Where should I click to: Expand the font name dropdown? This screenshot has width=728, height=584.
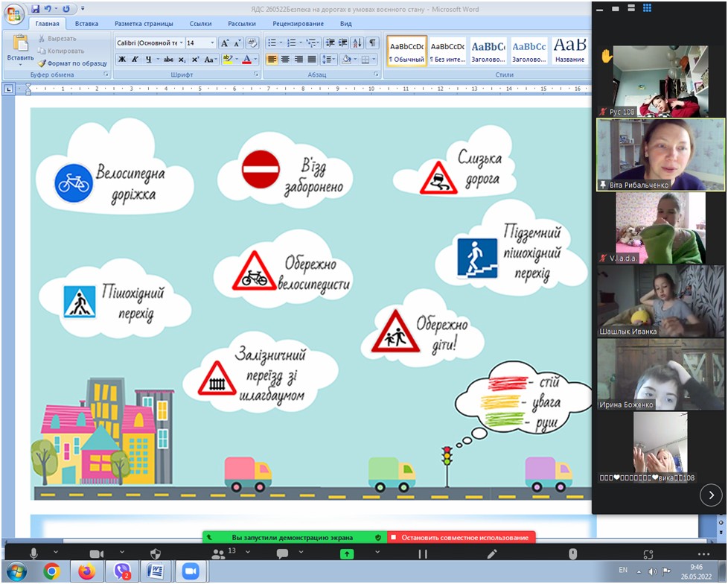tap(180, 43)
